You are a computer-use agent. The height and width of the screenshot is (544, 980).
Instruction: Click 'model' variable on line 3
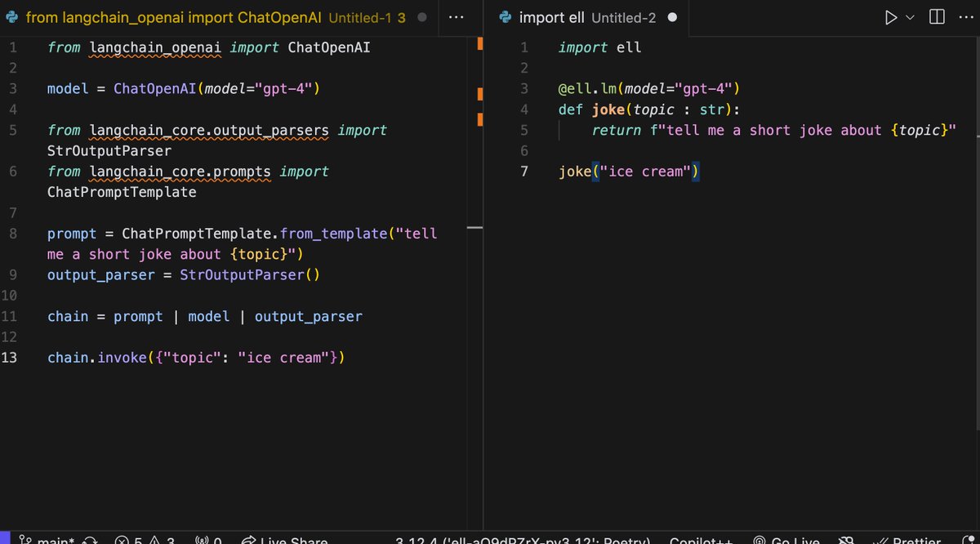[x=68, y=88]
